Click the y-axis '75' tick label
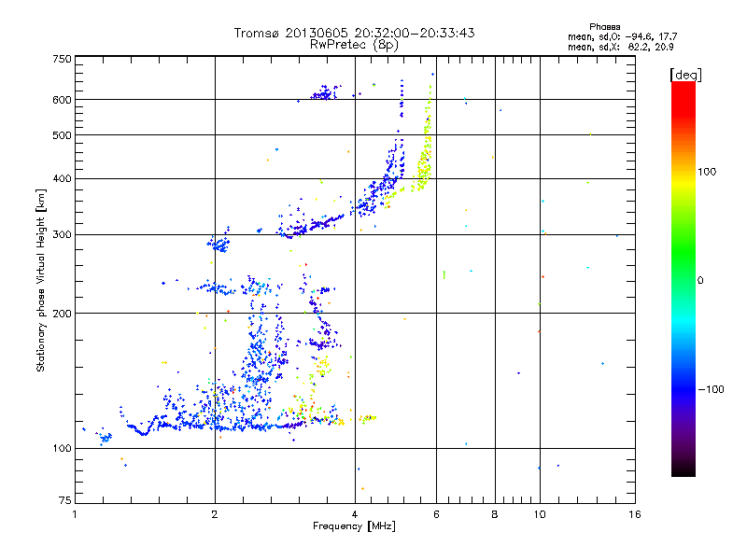Screen dimensions: 747x560 coord(65,500)
